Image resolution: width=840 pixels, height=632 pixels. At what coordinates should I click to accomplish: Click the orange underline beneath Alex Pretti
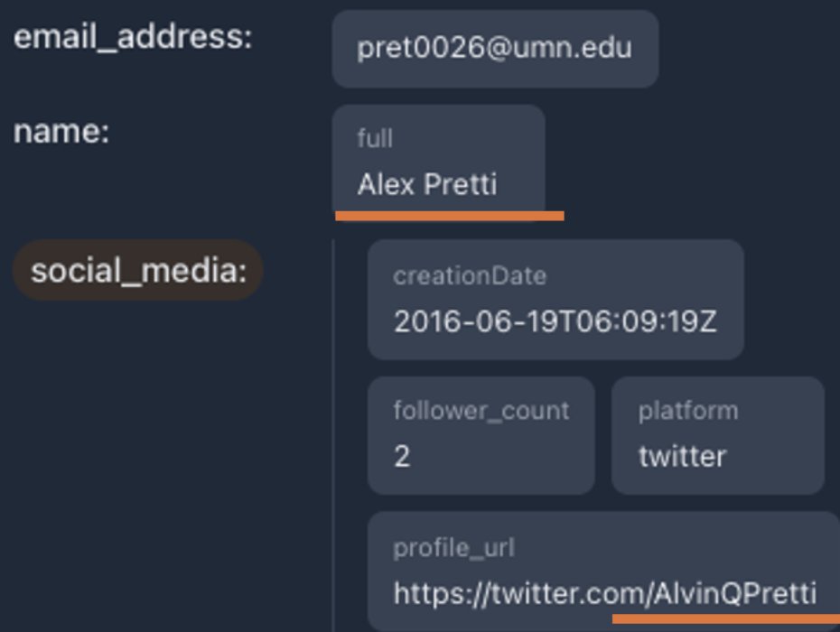click(x=449, y=216)
